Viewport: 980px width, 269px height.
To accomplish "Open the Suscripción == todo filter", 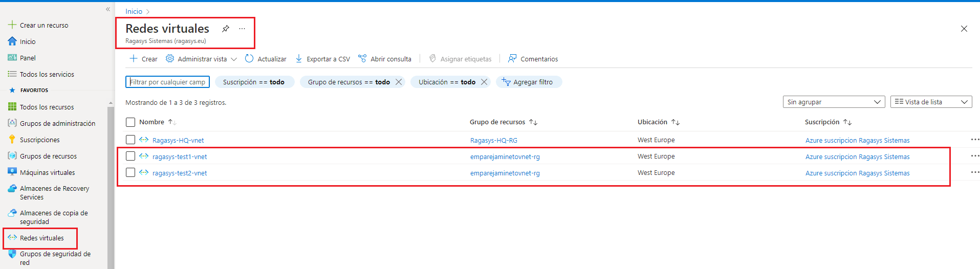I will 254,82.
